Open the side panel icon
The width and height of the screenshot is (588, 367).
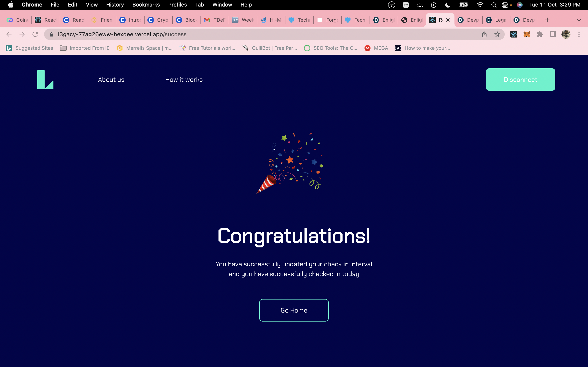pos(553,34)
